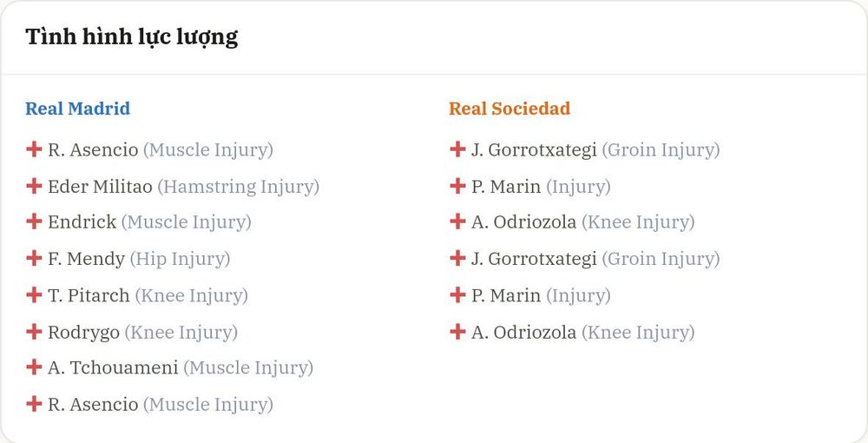The height and width of the screenshot is (443, 868).
Task: Click the Rodrygo player name
Action: tap(83, 333)
